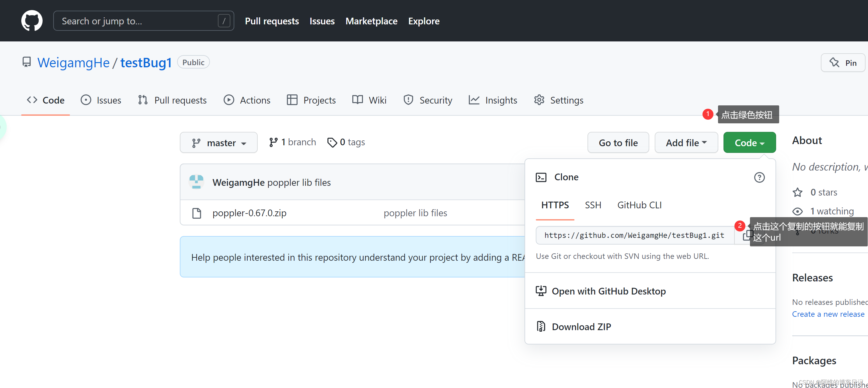The image size is (868, 388).
Task: Focus the Search or jump to field
Action: [144, 21]
